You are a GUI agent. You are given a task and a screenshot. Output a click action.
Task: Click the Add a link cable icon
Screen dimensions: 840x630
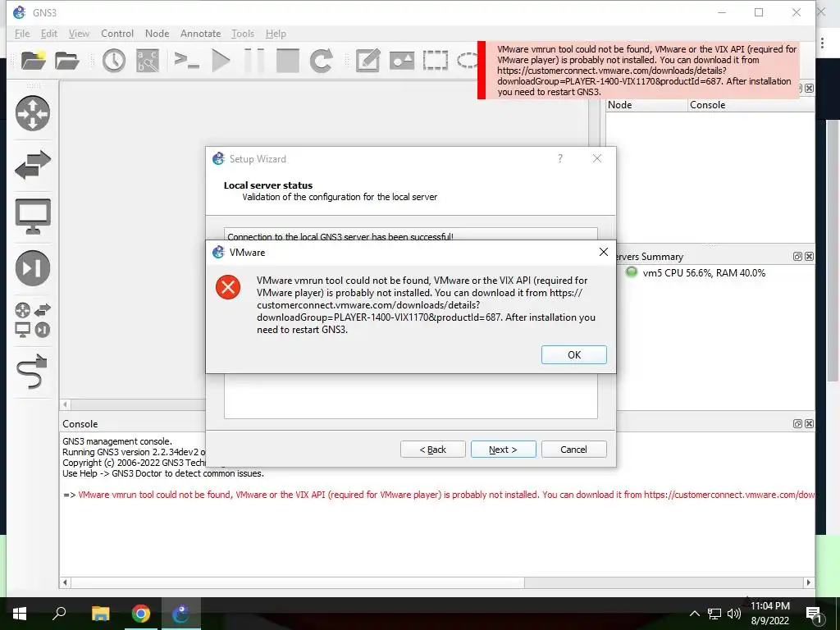[x=33, y=372]
